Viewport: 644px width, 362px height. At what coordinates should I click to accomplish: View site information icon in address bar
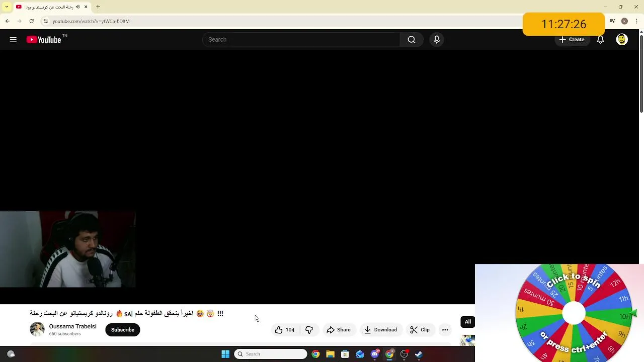point(46,21)
